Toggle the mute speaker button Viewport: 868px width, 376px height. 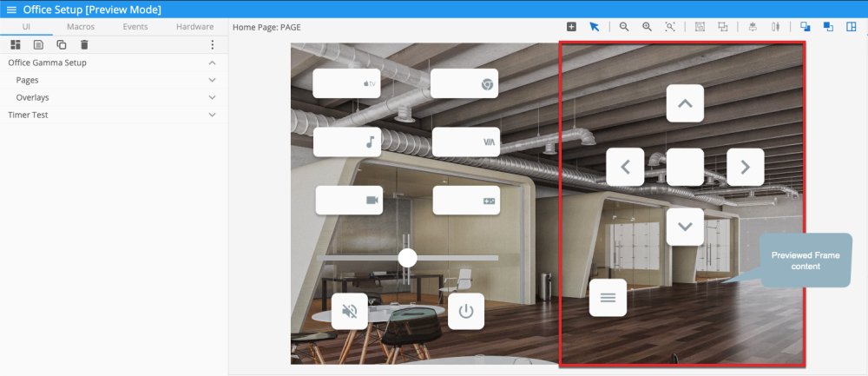click(349, 311)
